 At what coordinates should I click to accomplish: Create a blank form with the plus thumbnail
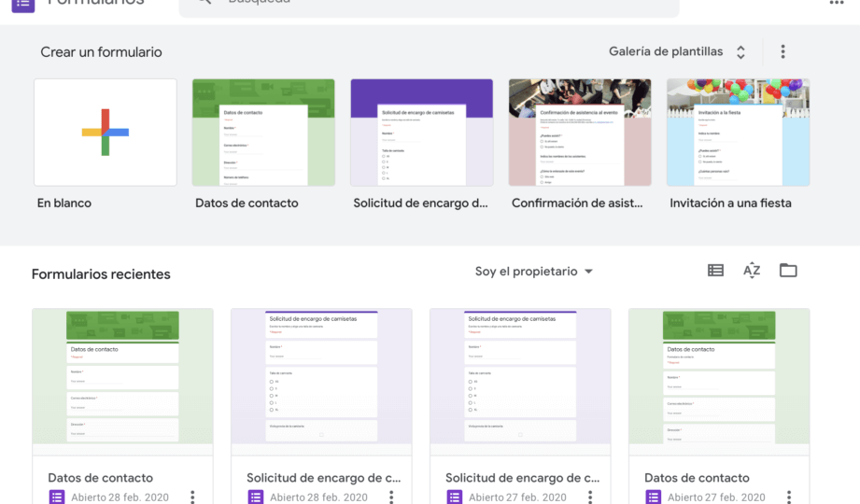point(106,133)
